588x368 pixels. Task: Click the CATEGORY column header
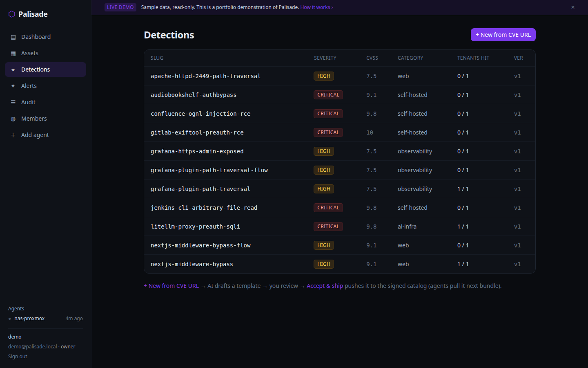point(410,58)
